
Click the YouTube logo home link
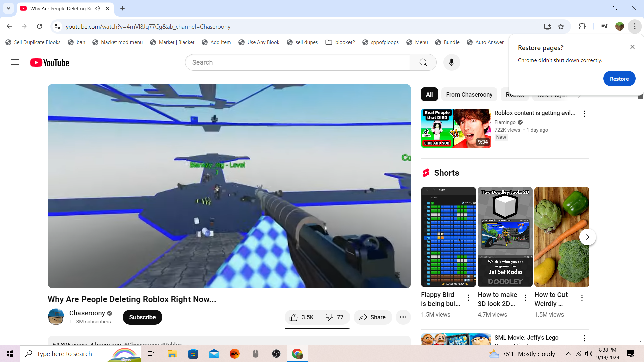click(50, 63)
